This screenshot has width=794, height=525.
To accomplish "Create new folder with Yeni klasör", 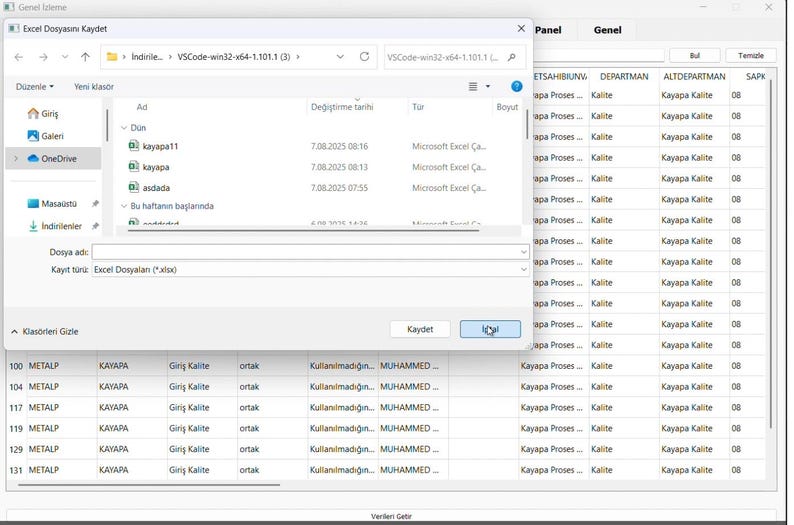I will [x=94, y=87].
